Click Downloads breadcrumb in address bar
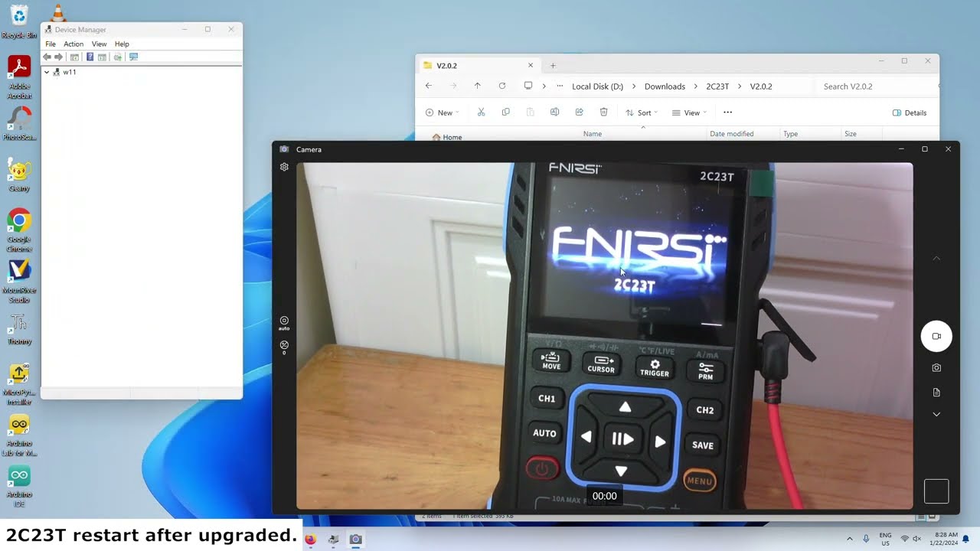Viewport: 980px width, 551px height. [x=665, y=86]
